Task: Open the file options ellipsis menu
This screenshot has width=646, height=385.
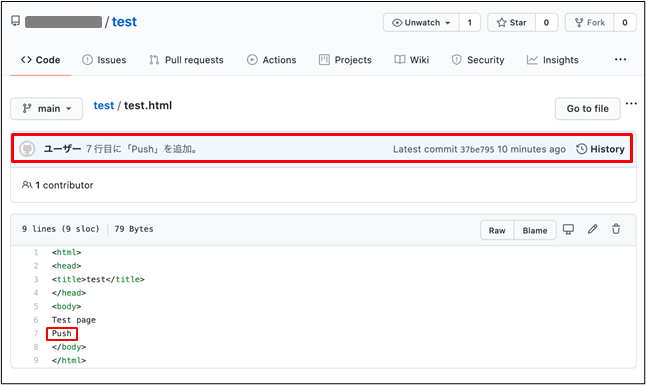Action: [631, 103]
